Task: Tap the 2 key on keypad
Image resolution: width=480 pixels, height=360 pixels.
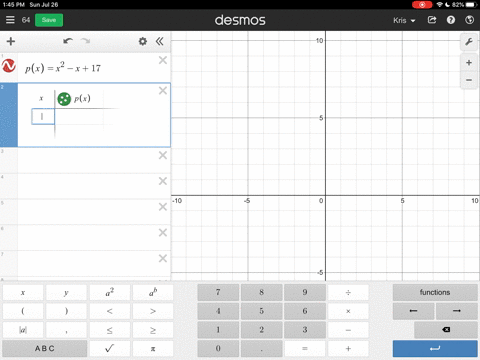Action: (262, 330)
